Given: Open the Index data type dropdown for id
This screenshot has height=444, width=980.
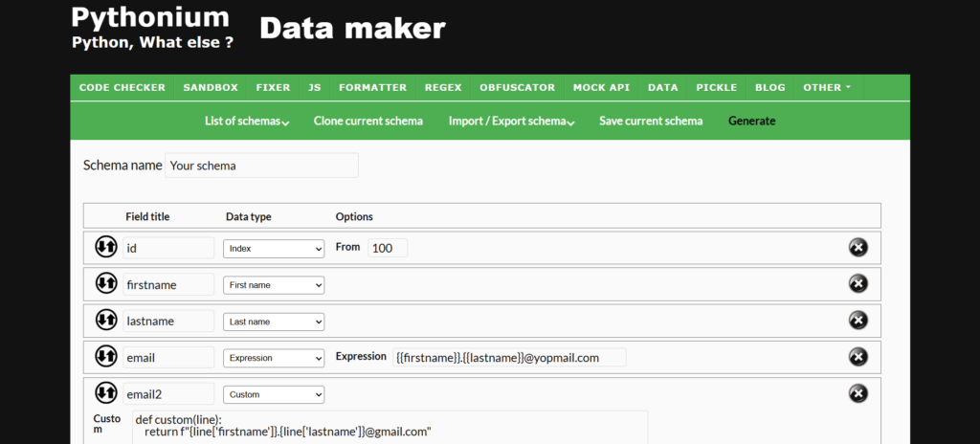Looking at the screenshot, I should coord(274,248).
